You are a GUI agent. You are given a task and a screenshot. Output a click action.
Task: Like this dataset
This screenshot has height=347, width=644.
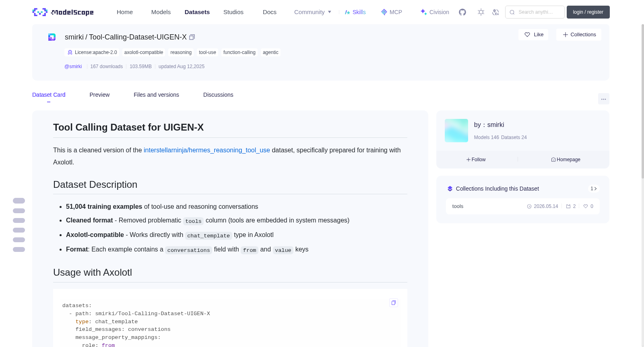(x=533, y=35)
